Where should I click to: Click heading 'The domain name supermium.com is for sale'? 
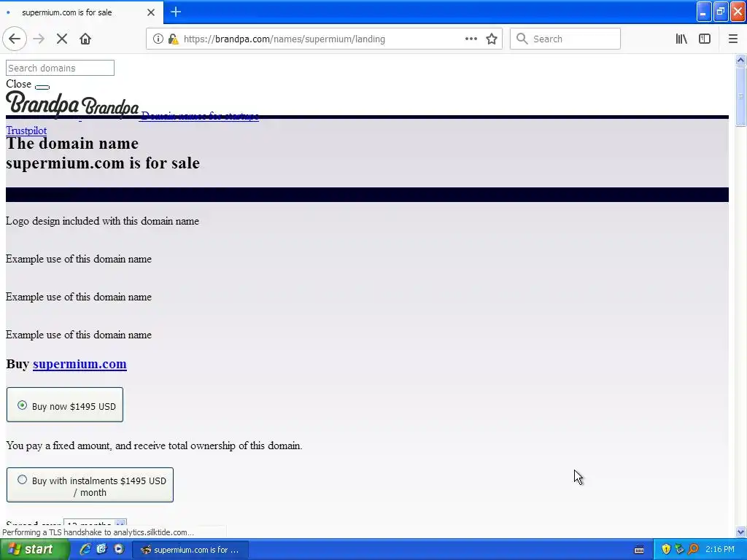click(x=103, y=153)
